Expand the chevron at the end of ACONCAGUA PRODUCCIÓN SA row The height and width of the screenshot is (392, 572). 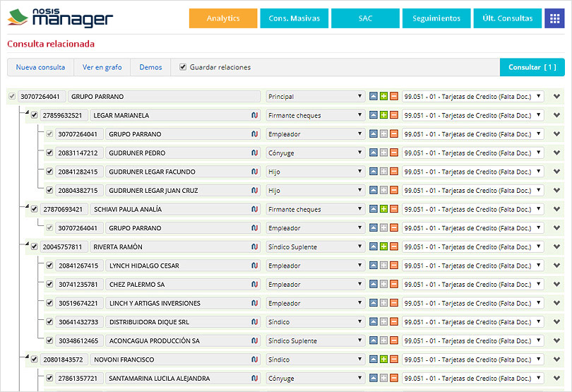556,340
